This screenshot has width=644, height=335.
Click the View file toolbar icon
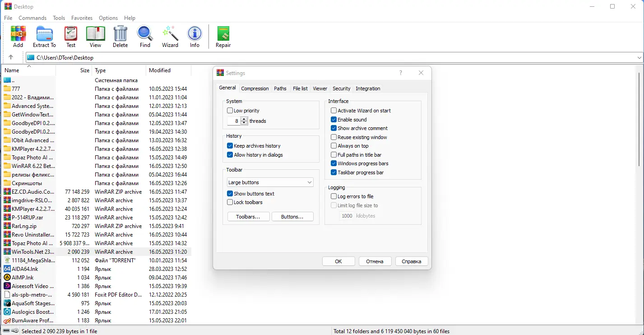click(95, 34)
